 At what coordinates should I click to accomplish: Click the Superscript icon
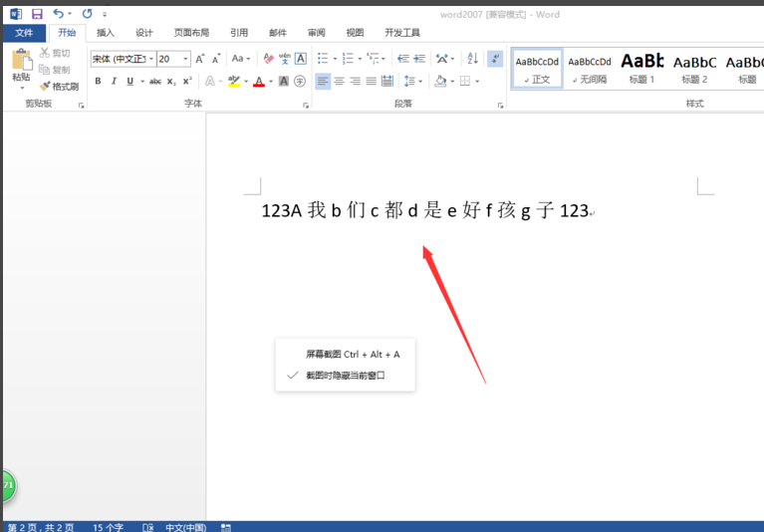click(x=187, y=81)
